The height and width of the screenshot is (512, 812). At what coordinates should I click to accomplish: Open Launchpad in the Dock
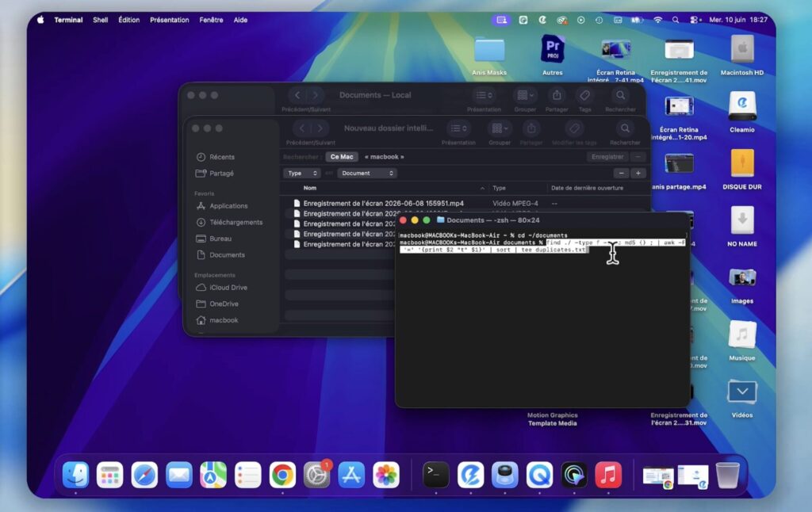tap(109, 475)
